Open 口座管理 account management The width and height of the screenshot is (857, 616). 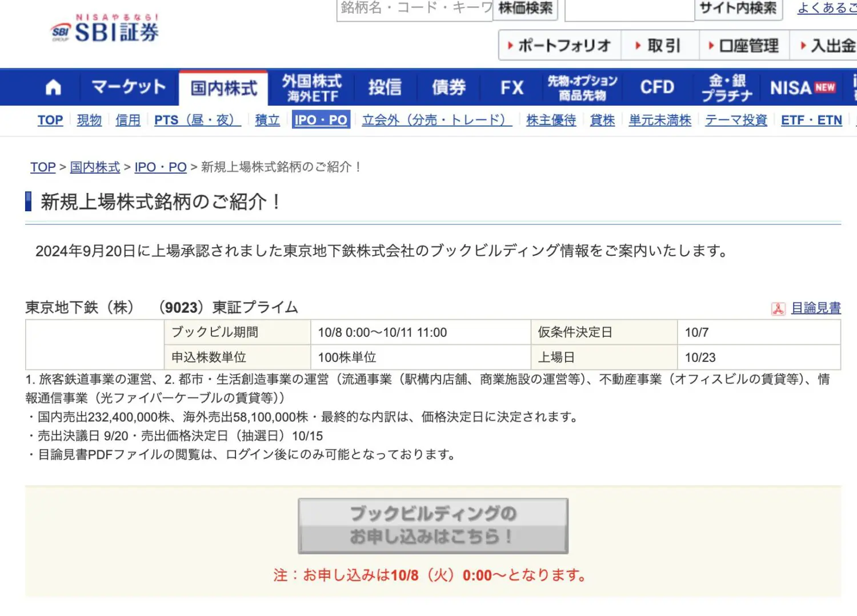click(744, 46)
